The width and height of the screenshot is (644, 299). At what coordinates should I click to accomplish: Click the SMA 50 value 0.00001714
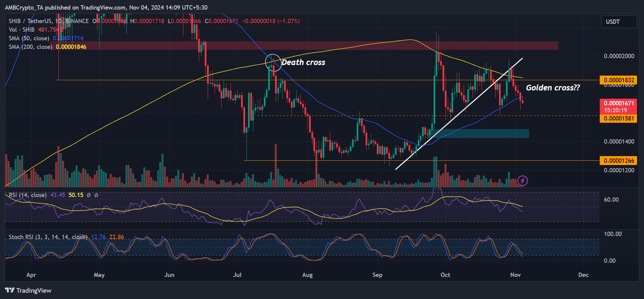[68, 38]
